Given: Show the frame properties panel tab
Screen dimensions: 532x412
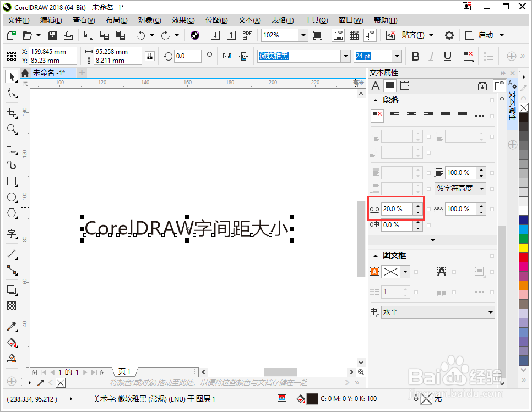Looking at the screenshot, I should pos(404,86).
